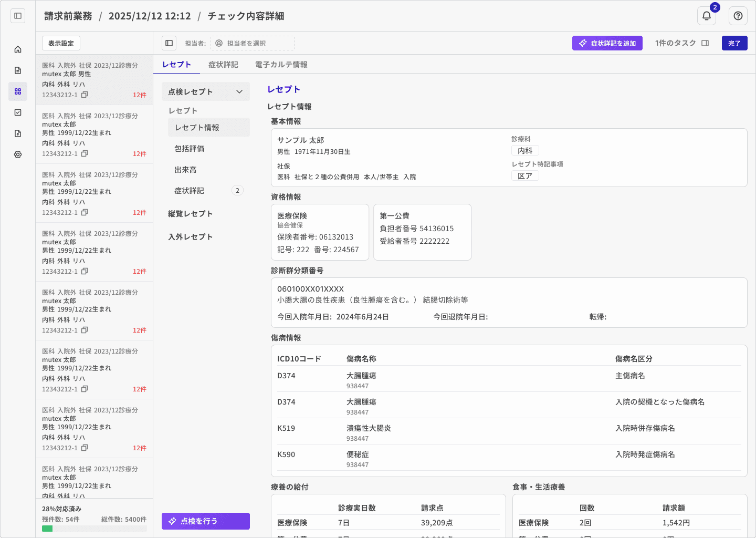Click the 医療保険 insurance card

(320, 232)
